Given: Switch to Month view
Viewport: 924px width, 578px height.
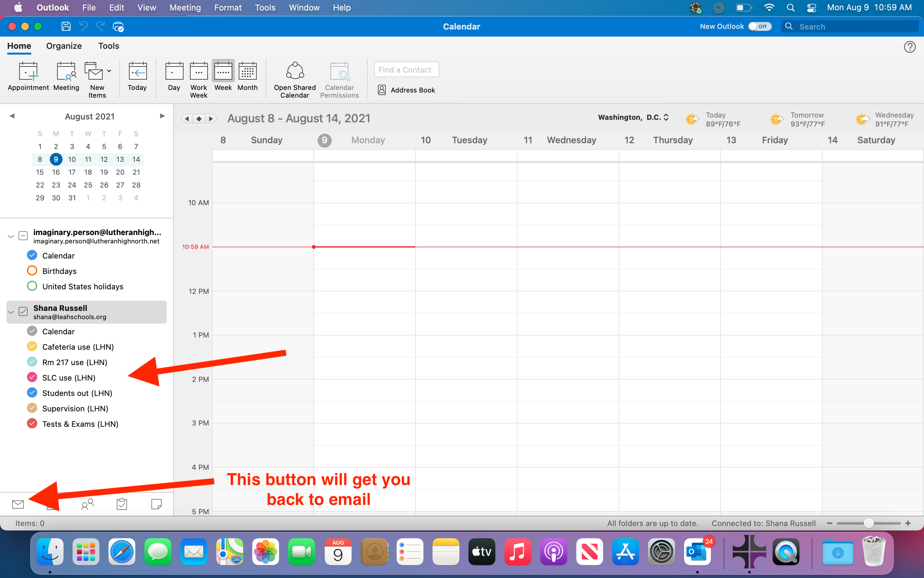Looking at the screenshot, I should [x=247, y=76].
